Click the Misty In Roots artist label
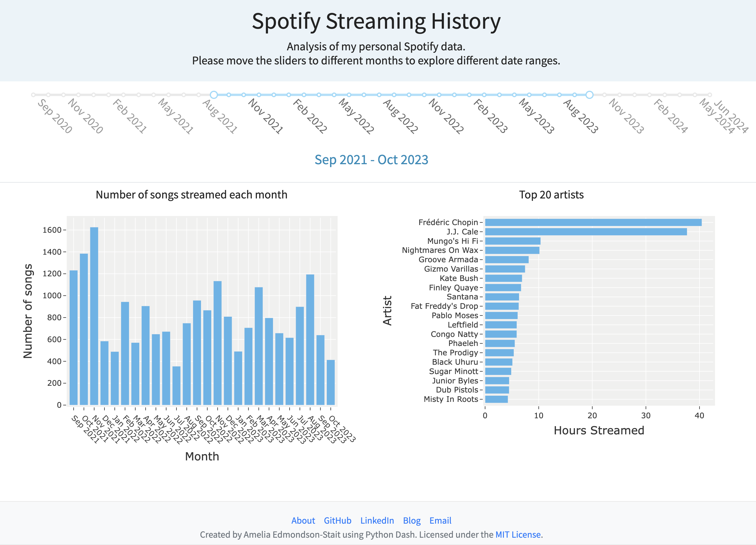 point(451,399)
